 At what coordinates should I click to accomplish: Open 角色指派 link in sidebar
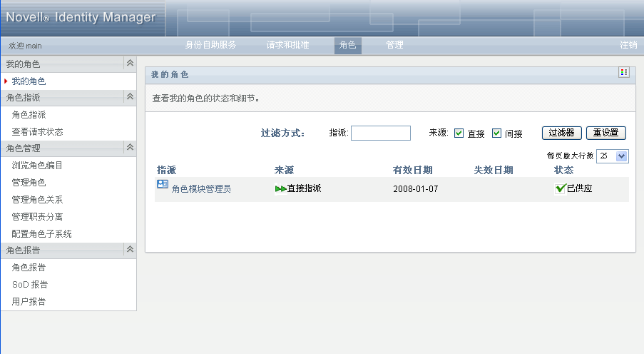29,115
